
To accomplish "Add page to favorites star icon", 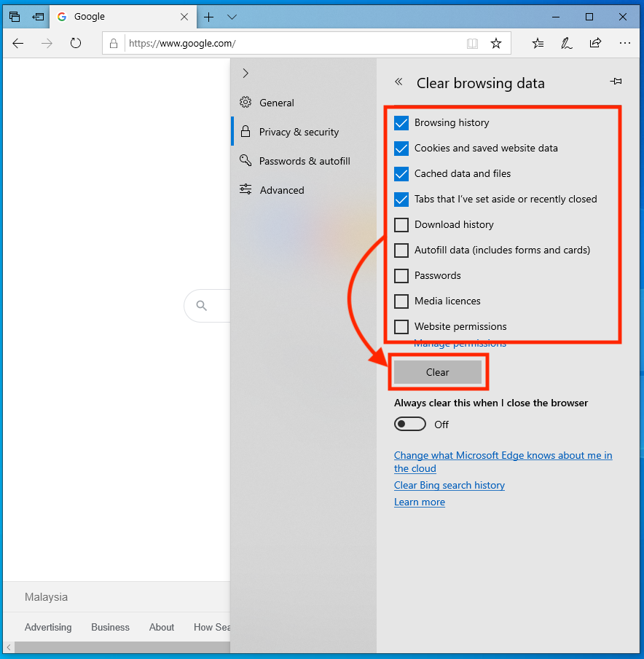I will pyautogui.click(x=496, y=44).
